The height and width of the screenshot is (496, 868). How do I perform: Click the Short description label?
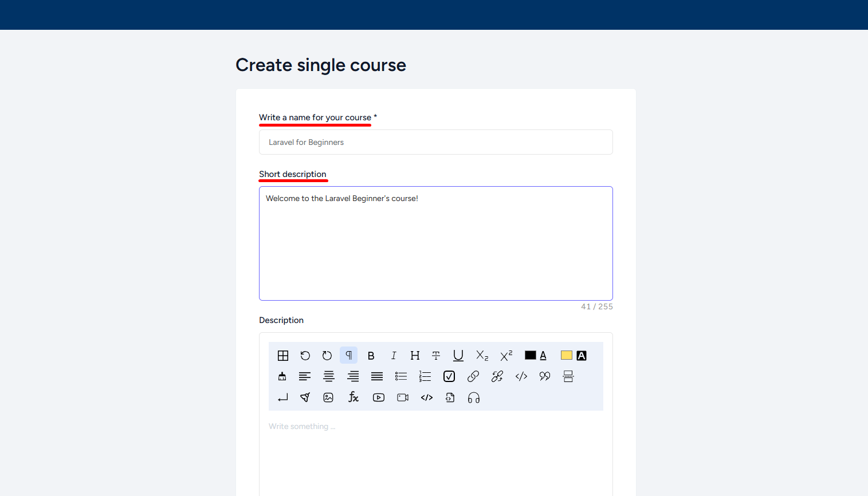coord(293,174)
